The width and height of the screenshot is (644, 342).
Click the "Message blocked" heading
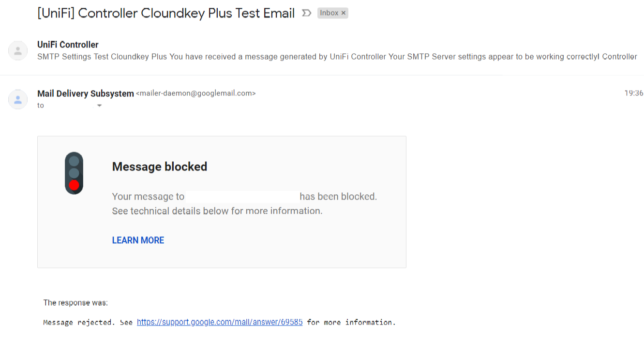(x=160, y=167)
